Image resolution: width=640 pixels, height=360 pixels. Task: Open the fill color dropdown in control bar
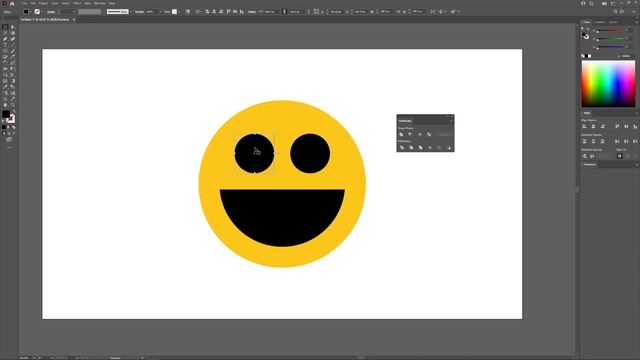31,12
